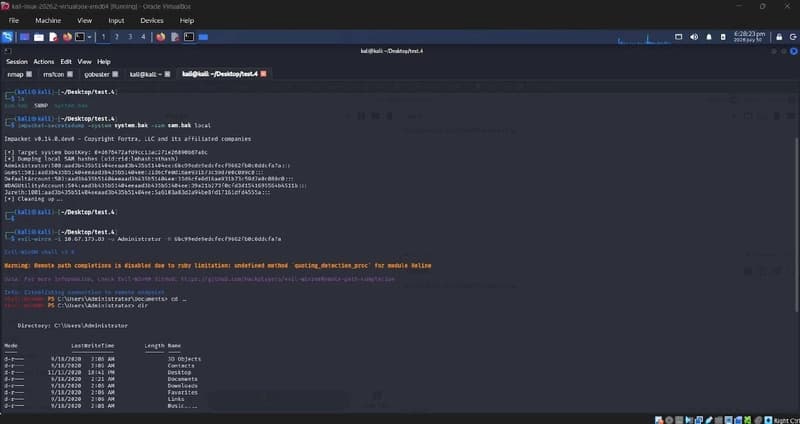Click the display tray icon

coord(679,37)
